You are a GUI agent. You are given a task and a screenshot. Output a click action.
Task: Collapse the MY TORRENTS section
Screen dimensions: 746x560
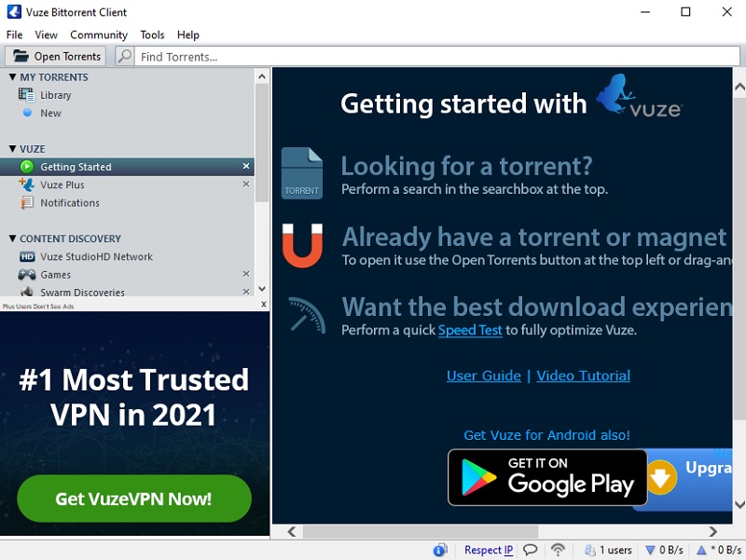coord(12,77)
